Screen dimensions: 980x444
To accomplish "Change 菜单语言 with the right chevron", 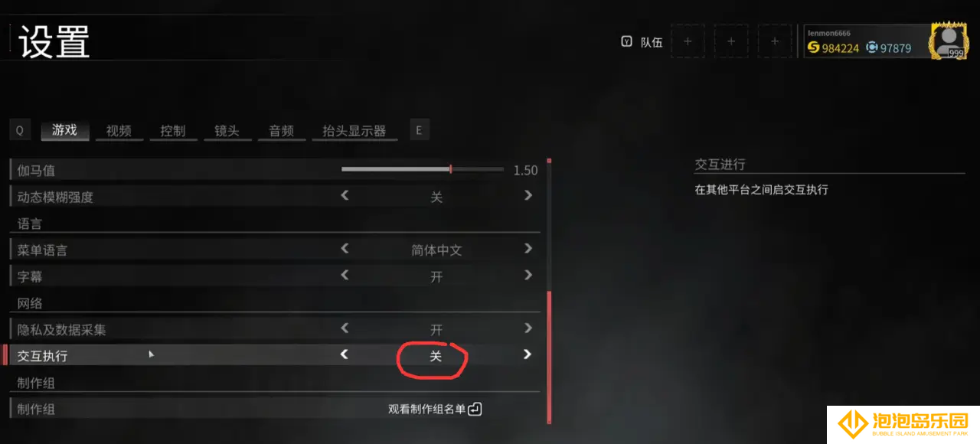I will point(528,249).
